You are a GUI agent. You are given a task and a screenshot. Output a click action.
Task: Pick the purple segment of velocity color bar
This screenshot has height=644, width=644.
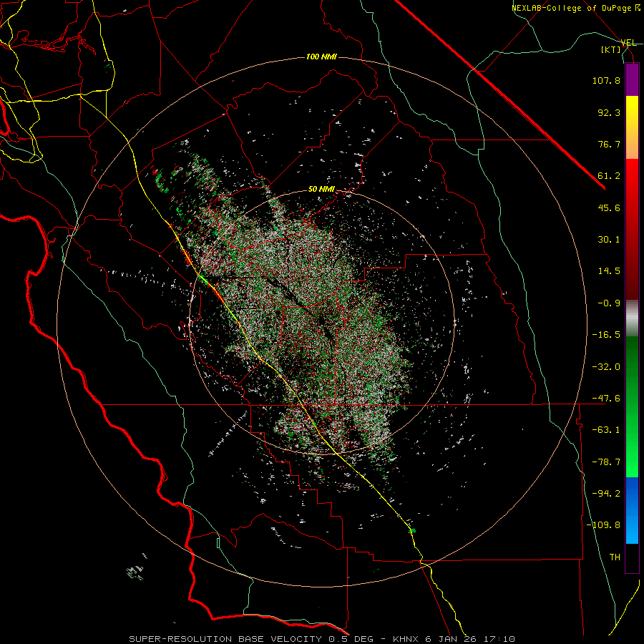pos(632,79)
